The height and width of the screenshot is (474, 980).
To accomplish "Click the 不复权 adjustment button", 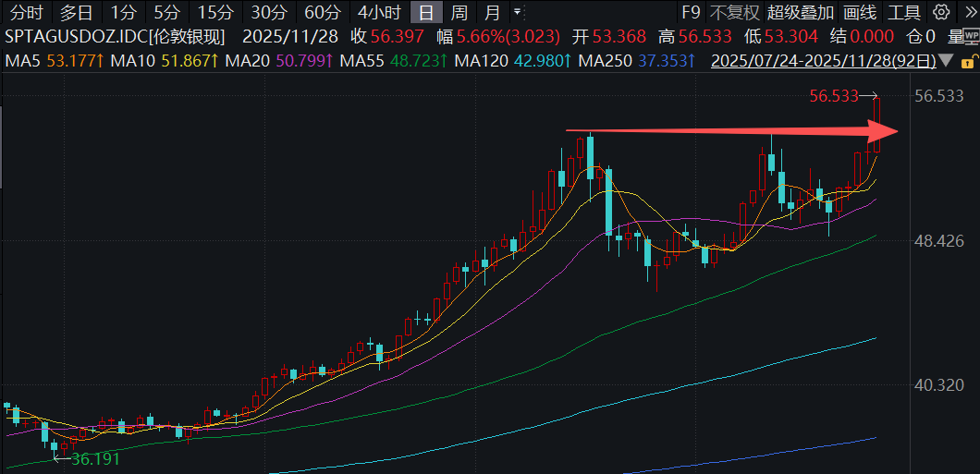I will tap(734, 12).
